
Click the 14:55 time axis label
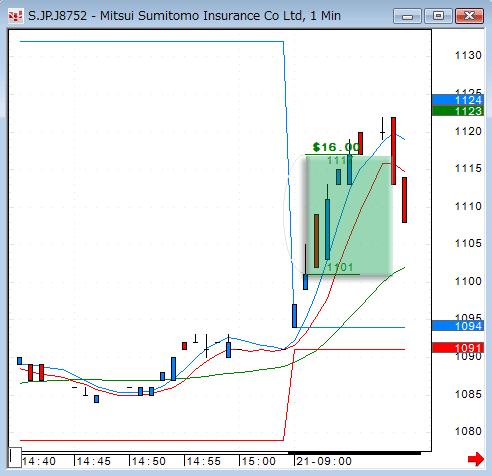(204, 461)
